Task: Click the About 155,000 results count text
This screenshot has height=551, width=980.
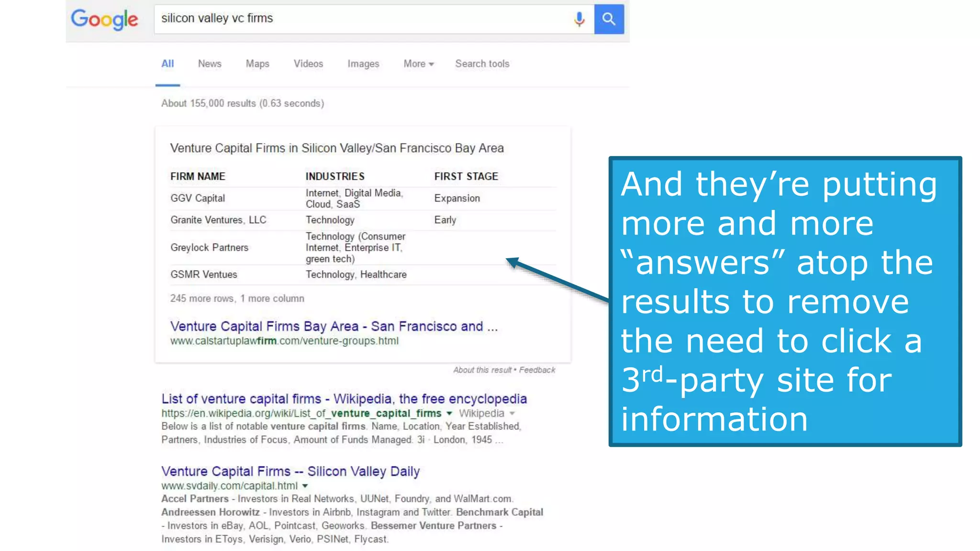Action: (x=243, y=103)
